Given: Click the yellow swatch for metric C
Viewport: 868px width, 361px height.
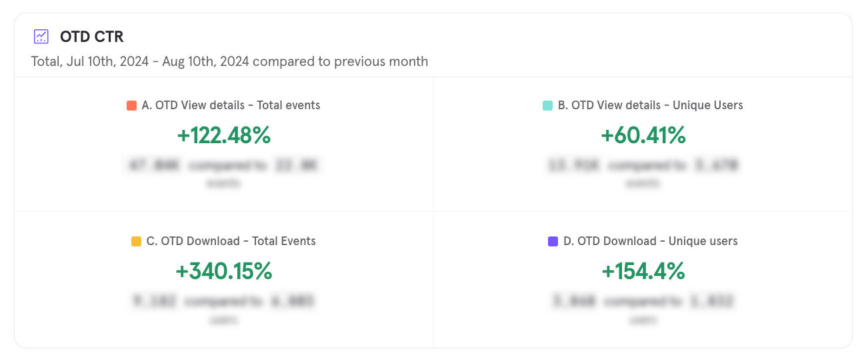Looking at the screenshot, I should click(136, 241).
